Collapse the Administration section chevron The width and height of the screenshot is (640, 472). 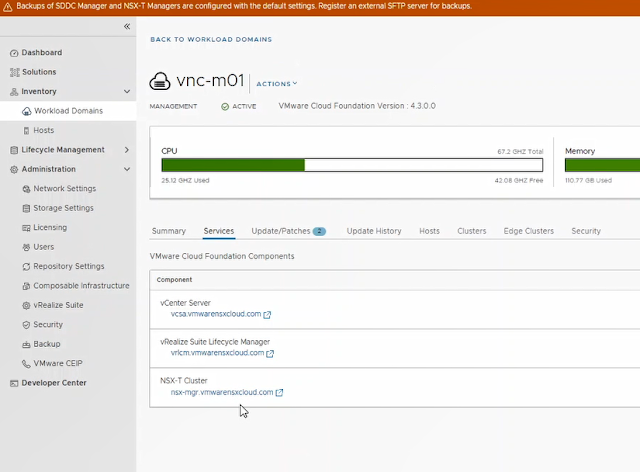coord(127,169)
